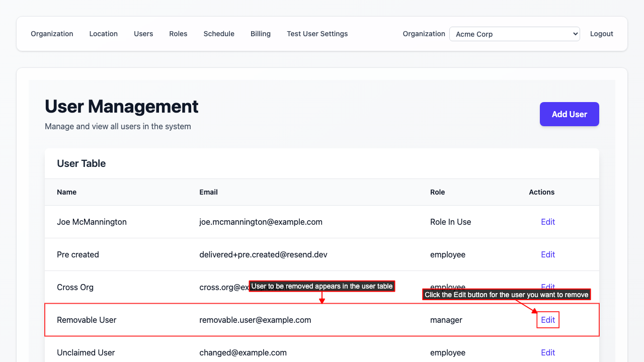Screen dimensions: 644x362
Task: Navigate to the Roles page
Action: [x=178, y=34]
